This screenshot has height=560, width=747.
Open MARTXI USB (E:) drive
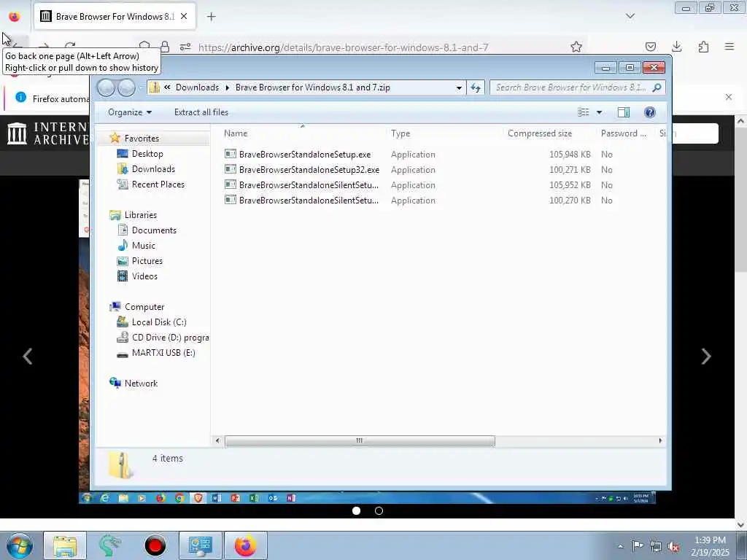pos(163,353)
